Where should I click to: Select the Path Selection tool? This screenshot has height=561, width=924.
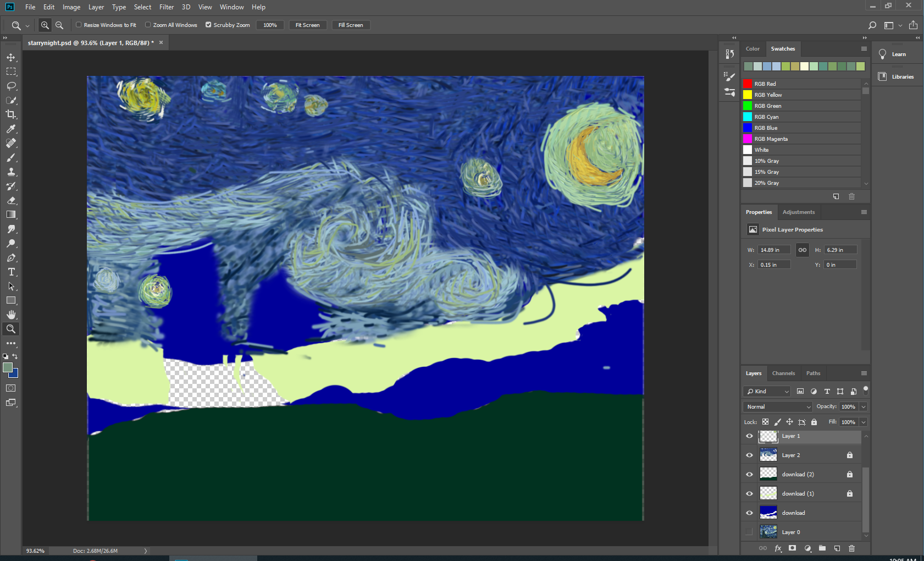coord(11,286)
